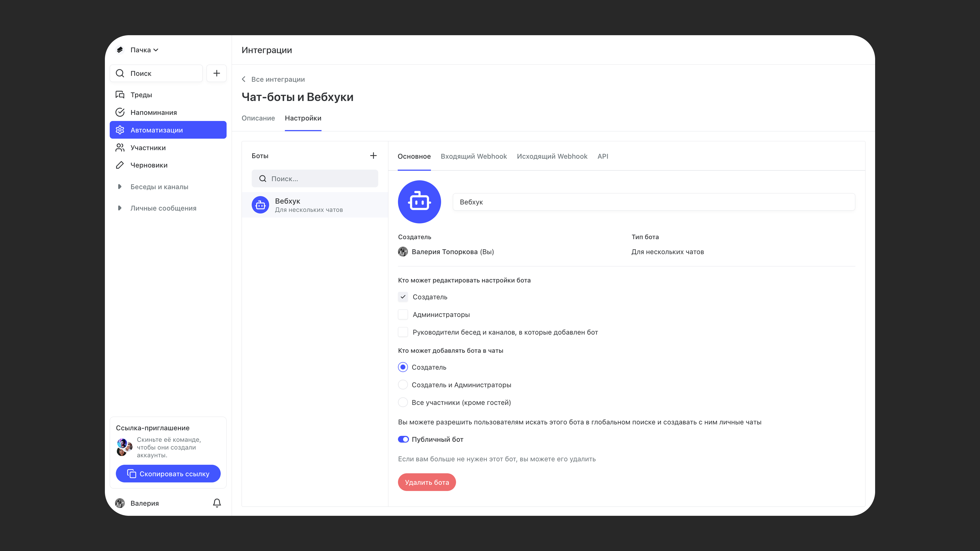Switch to Входящий Webhook tab
Screen dimensions: 980x551
pyautogui.click(x=474, y=156)
